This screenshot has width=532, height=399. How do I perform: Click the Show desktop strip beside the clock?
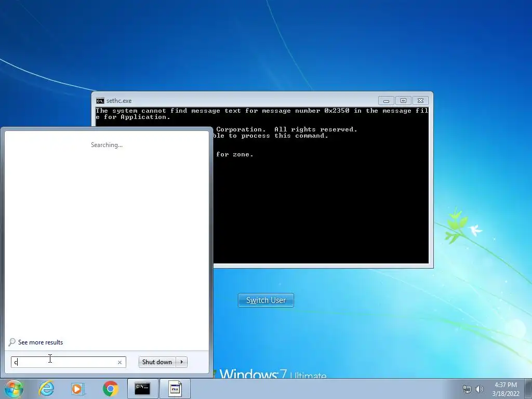(528, 389)
